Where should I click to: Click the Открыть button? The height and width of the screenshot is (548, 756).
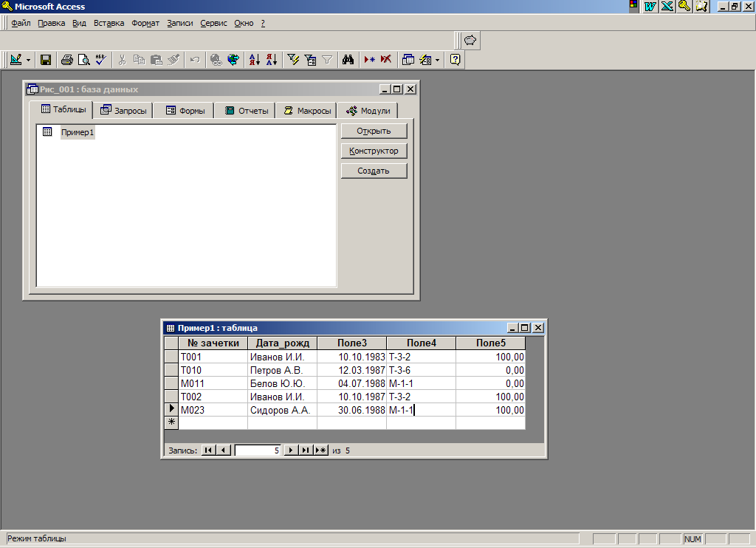pos(374,131)
